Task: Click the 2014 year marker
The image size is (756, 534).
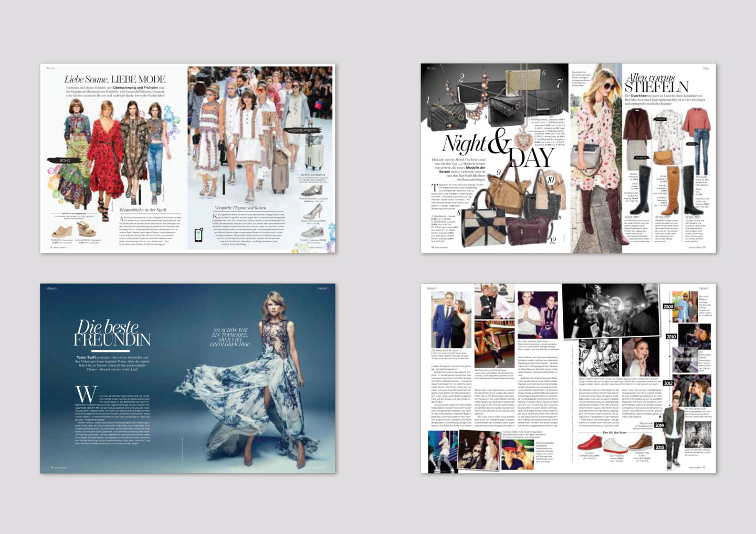Action: (x=659, y=425)
